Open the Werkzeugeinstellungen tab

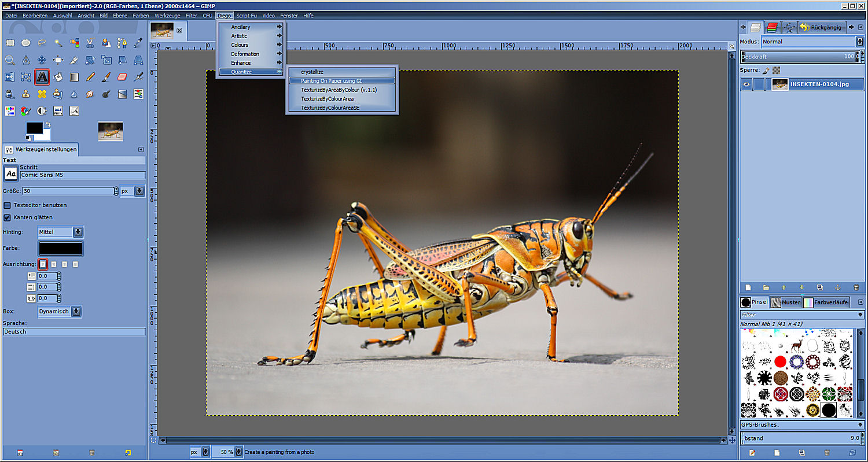41,150
